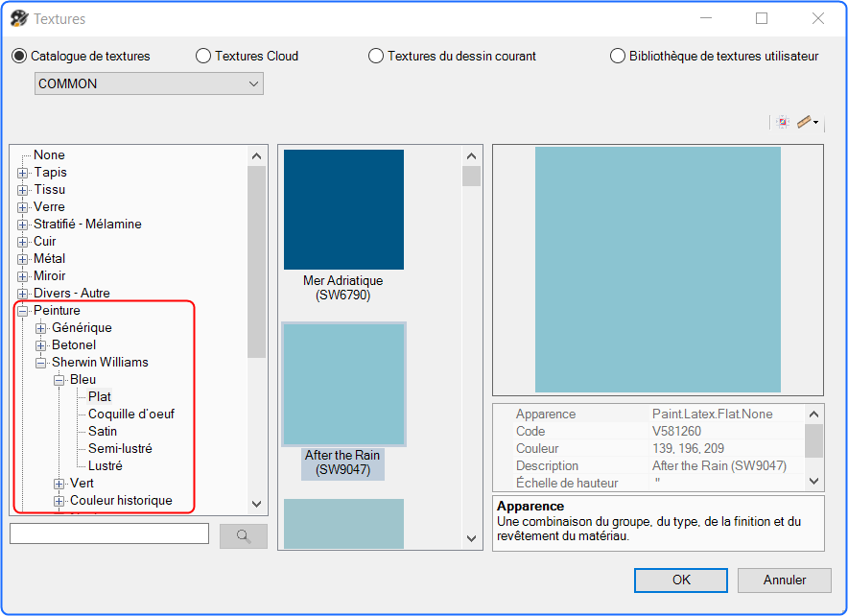The width and height of the screenshot is (848, 616).
Task: Expand the Générique paint node
Action: 41,329
